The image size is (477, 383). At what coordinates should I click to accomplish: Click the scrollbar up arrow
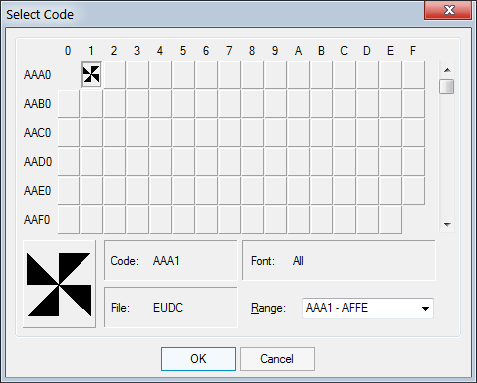pos(447,70)
